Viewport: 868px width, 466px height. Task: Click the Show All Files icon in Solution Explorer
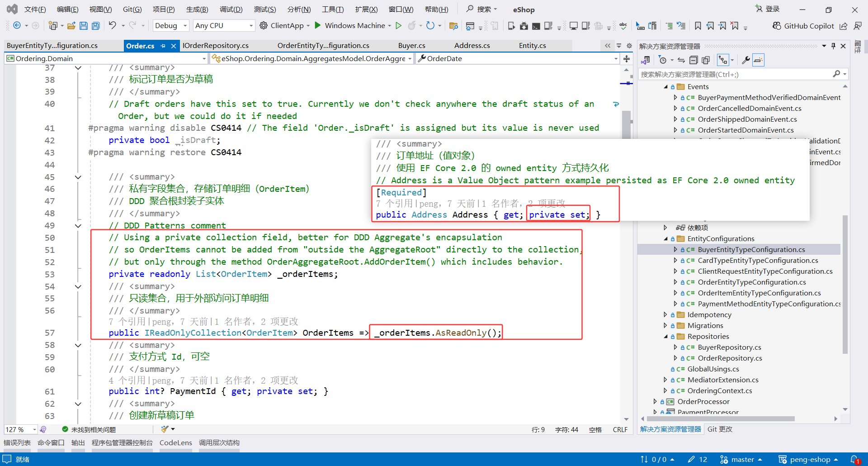[x=706, y=60]
